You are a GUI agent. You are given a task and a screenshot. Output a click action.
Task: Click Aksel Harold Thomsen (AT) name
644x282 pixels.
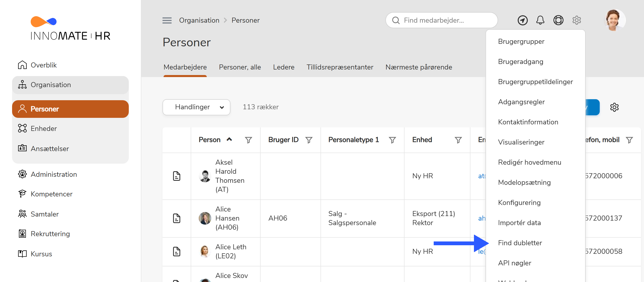(230, 176)
